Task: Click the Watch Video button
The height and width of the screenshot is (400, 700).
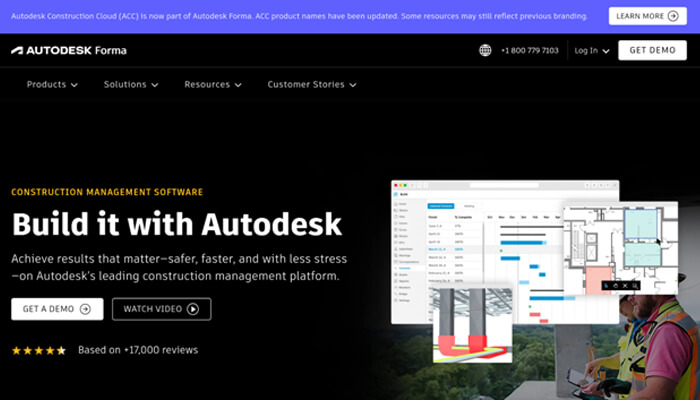Action: click(162, 309)
